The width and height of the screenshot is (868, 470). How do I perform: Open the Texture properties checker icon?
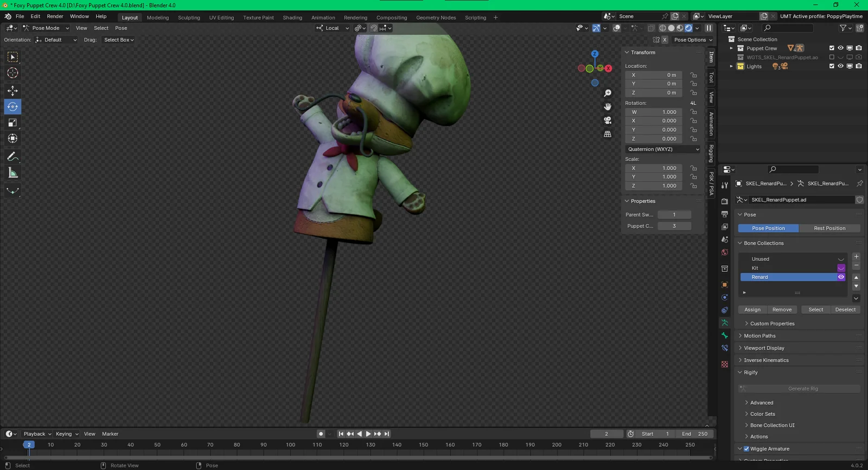[725, 364]
